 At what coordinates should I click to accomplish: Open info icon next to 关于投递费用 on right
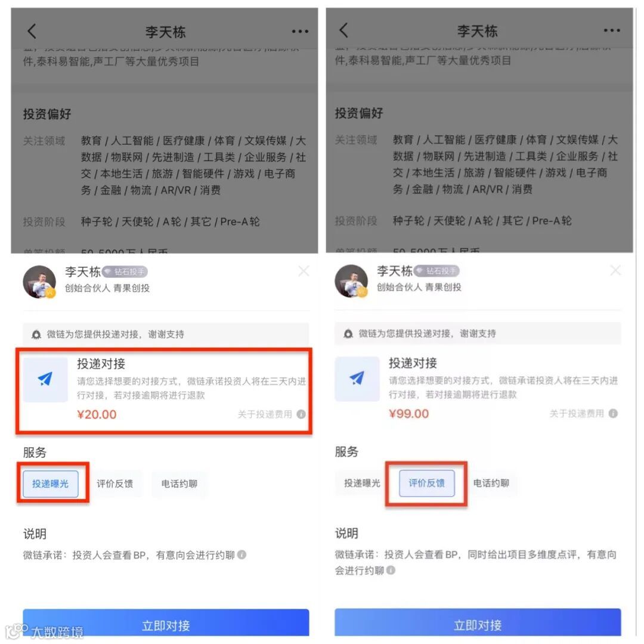(x=613, y=413)
